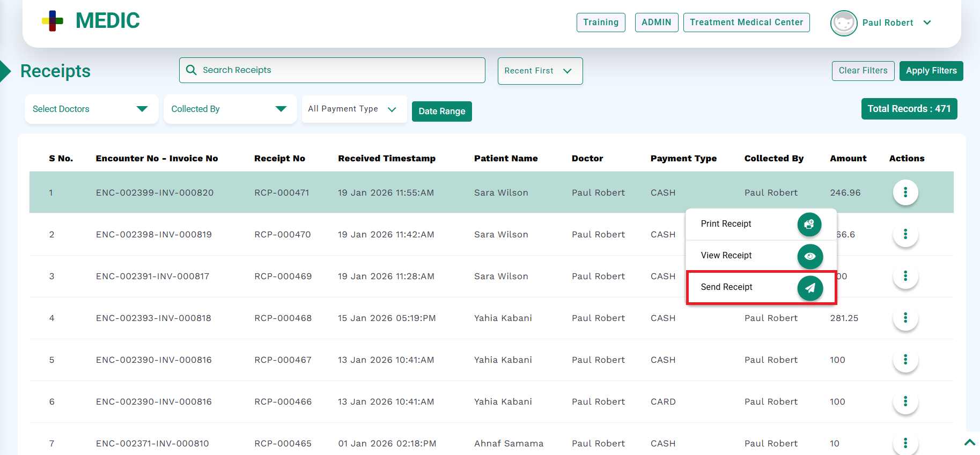Click the View Receipt eye icon
Viewport: 980px width, 455px height.
pos(809,256)
